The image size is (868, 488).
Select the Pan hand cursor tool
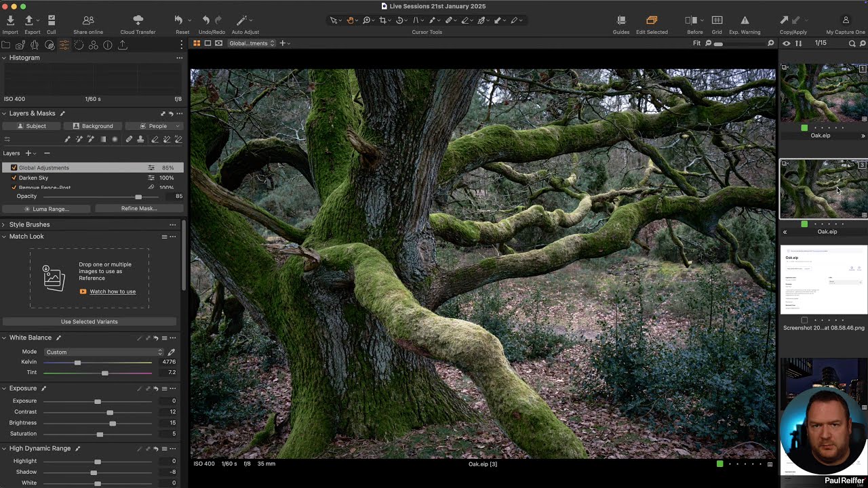coord(351,20)
